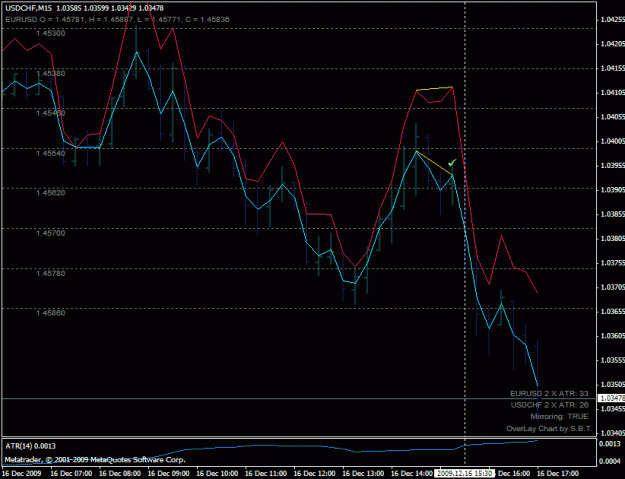625x479 pixels.
Task: Click the highlighted current price tag 1.03478
Action: click(611, 398)
